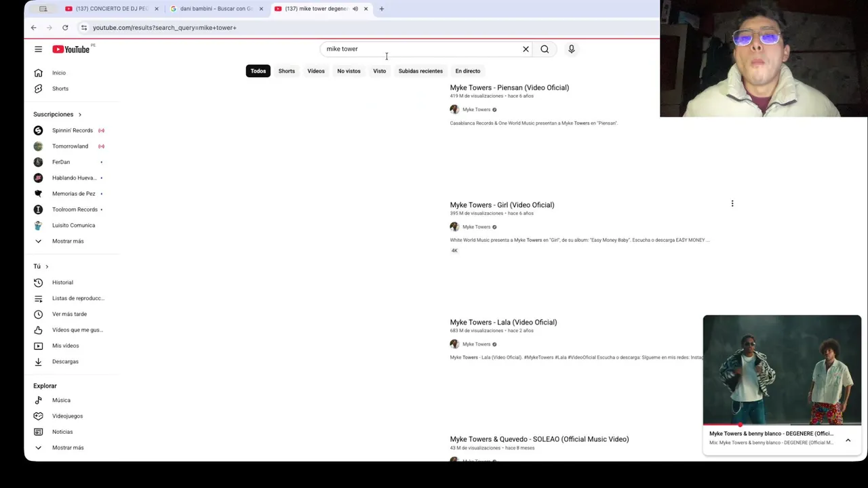Expand the Suscripciones section chevron

click(79, 115)
